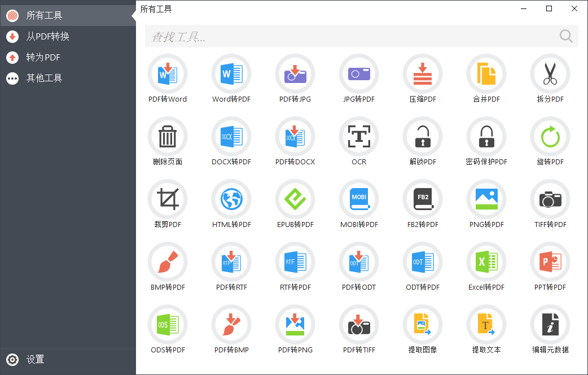Open the 解锁PDF unlock tool
Image resolution: width=588 pixels, height=375 pixels.
[x=423, y=137]
